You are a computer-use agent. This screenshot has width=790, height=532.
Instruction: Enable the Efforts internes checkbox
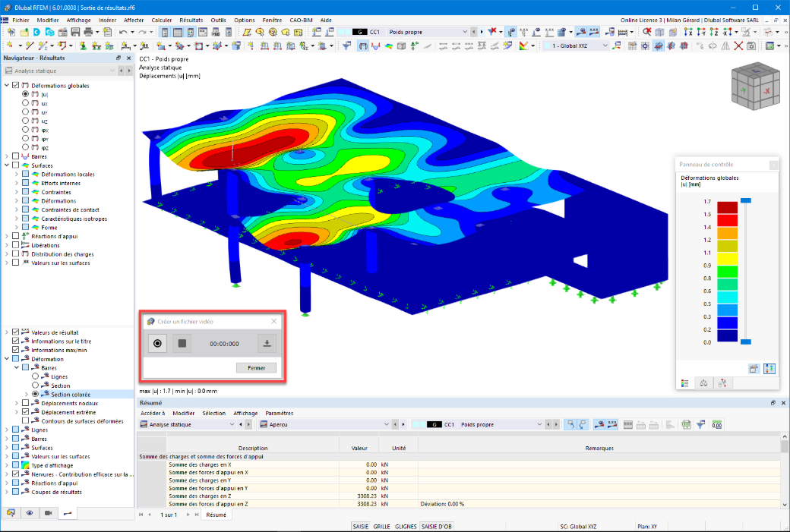tap(25, 183)
